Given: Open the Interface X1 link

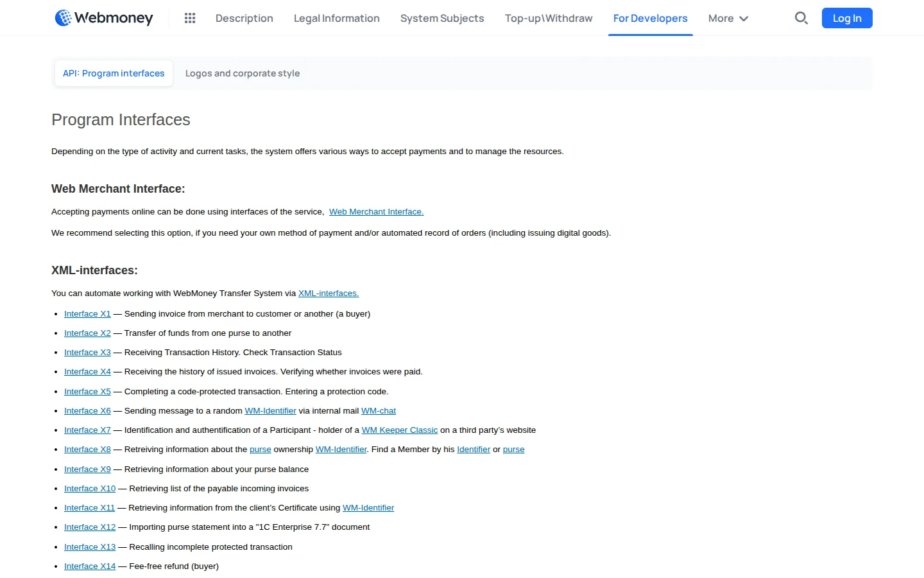Looking at the screenshot, I should tap(87, 314).
